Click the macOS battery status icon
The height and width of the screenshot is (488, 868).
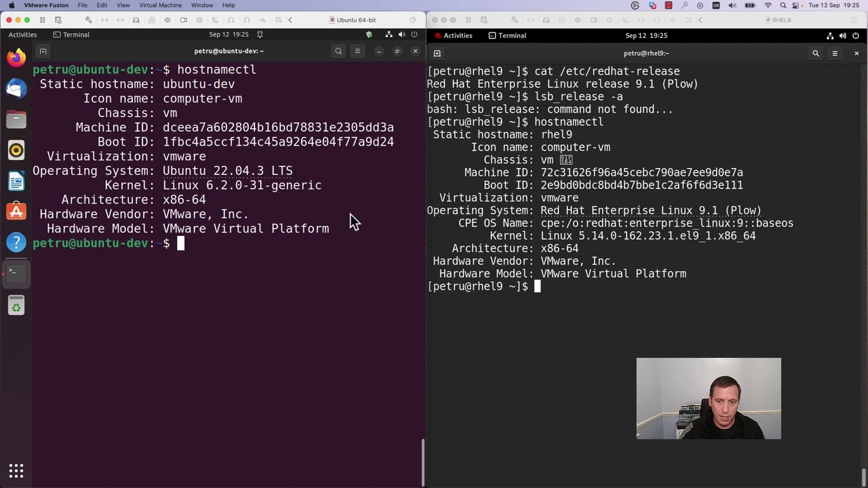point(750,5)
